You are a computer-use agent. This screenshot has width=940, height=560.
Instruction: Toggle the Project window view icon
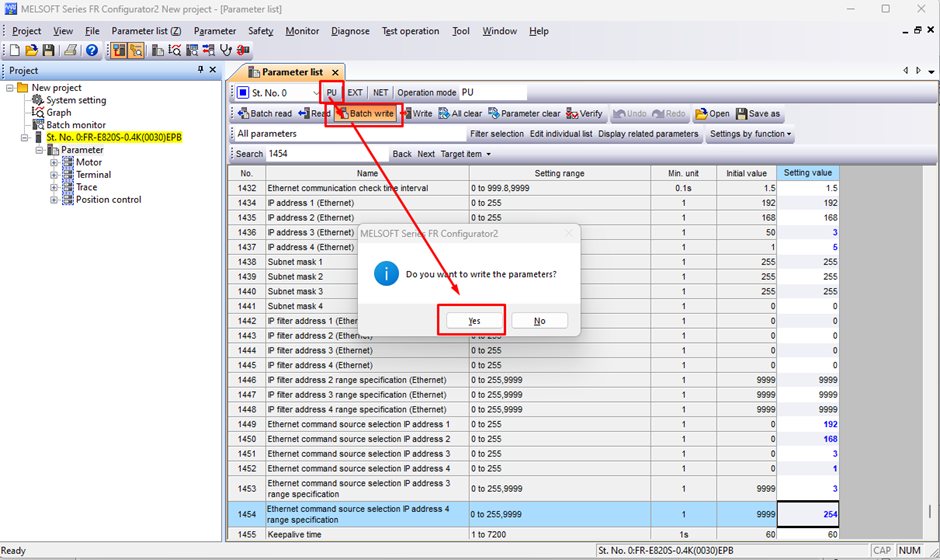[x=119, y=50]
